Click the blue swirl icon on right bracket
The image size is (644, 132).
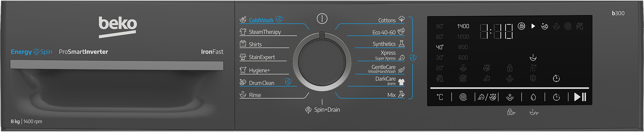point(413,58)
